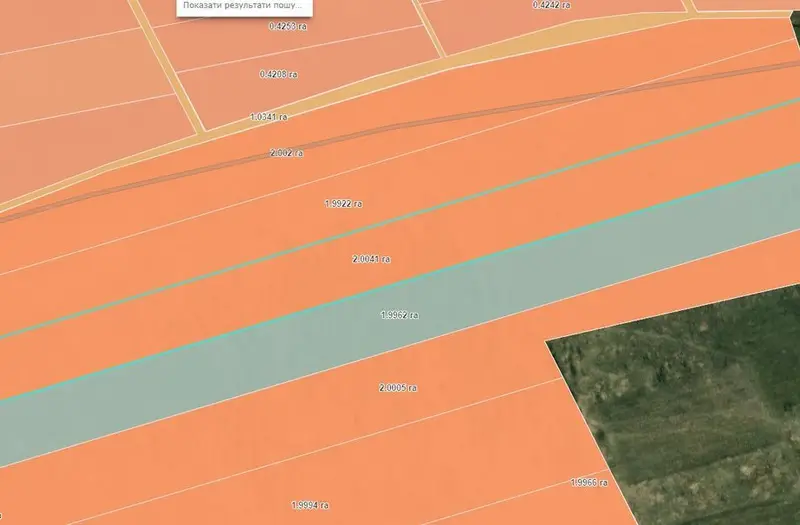This screenshot has height=525, width=800.
Task: Select the parcel labeled 0.4253 га
Action: click(288, 26)
